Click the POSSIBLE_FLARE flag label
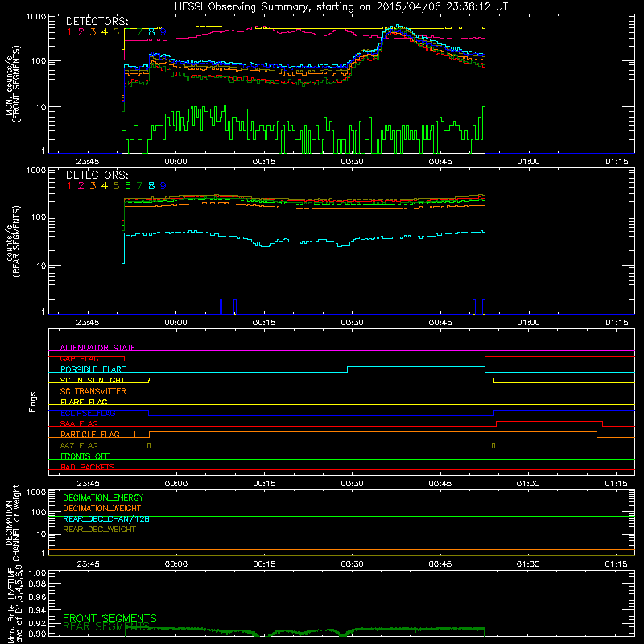This screenshot has height=644, width=644. coord(93,369)
